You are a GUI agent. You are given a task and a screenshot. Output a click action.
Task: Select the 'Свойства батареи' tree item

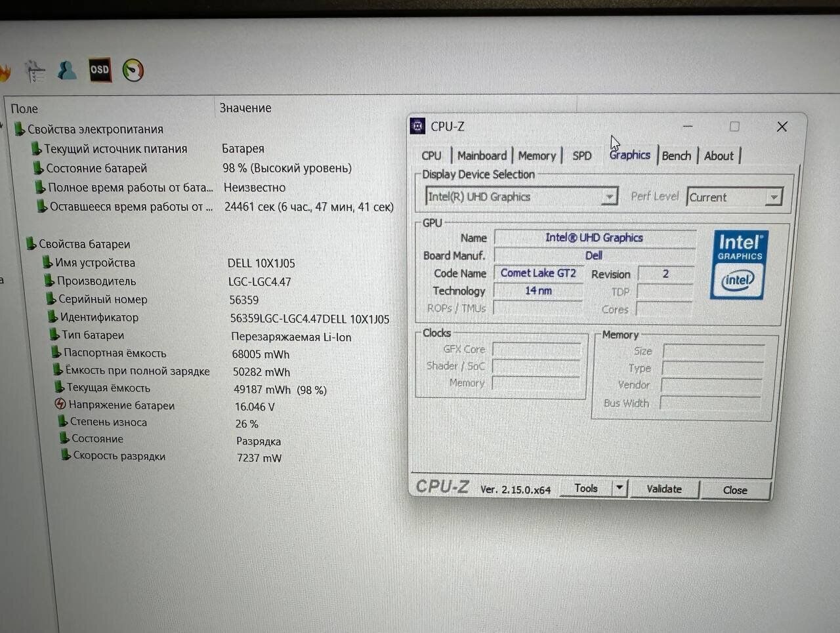pos(84,244)
